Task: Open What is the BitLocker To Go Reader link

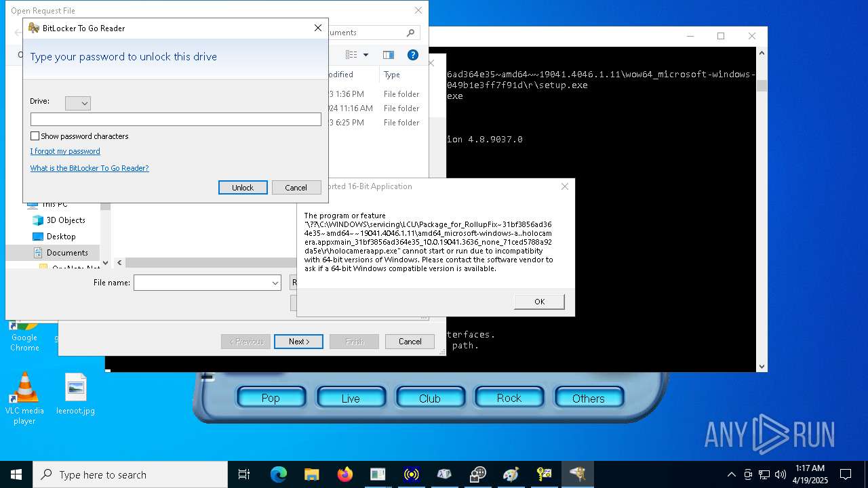Action: point(90,168)
